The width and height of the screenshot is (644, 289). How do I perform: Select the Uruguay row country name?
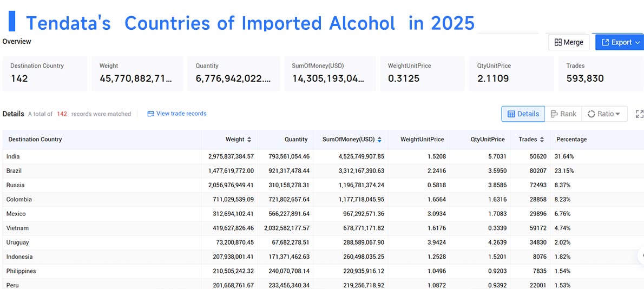click(x=18, y=242)
